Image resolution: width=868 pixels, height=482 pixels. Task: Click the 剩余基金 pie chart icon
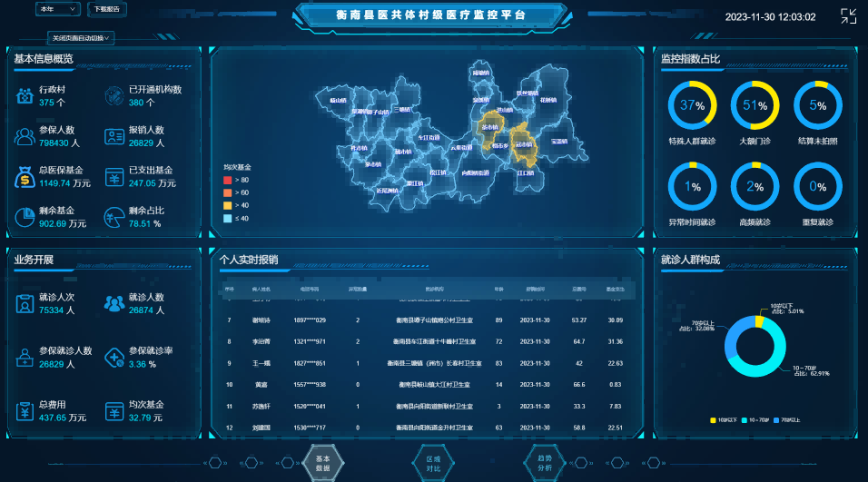25,218
